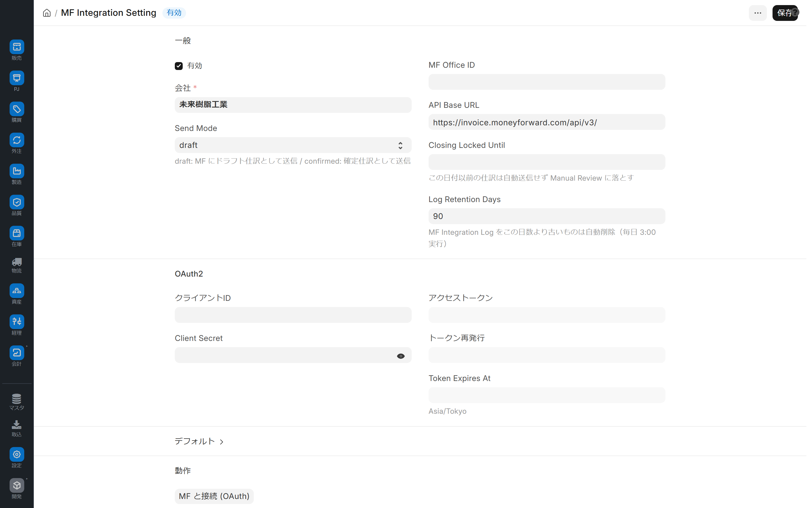812x508 pixels.
Task: Click the Send Mode draft/confirmed description text
Action: point(293,161)
